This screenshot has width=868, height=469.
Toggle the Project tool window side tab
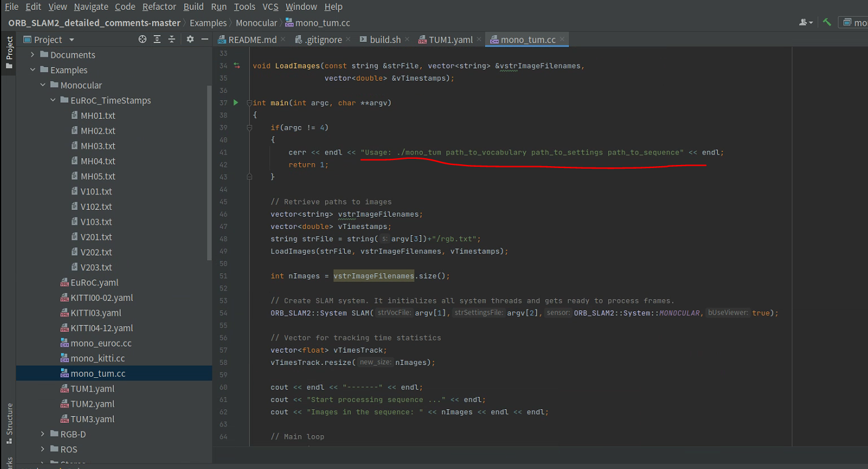(x=9, y=53)
